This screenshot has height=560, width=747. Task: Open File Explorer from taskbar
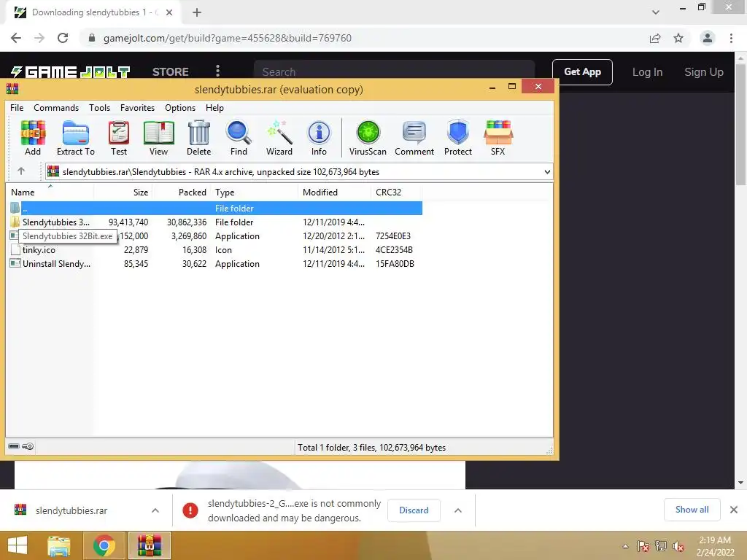pyautogui.click(x=58, y=545)
